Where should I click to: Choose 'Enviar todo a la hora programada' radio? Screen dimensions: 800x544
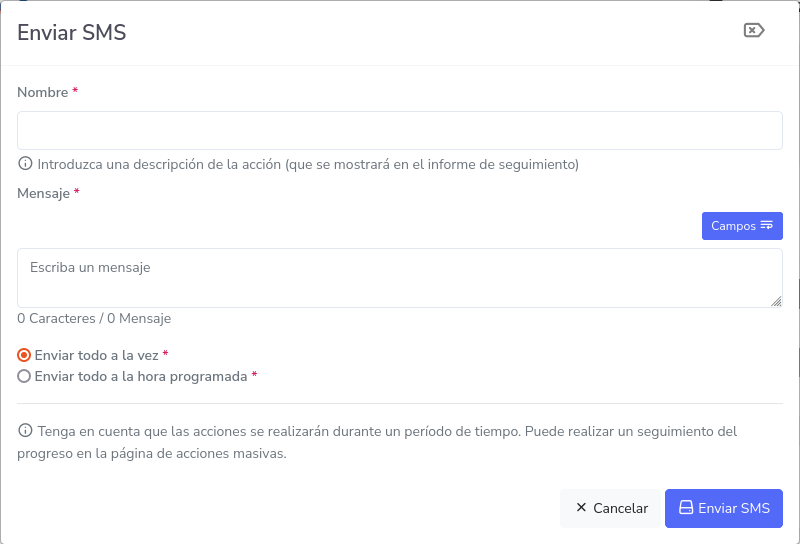click(x=24, y=377)
